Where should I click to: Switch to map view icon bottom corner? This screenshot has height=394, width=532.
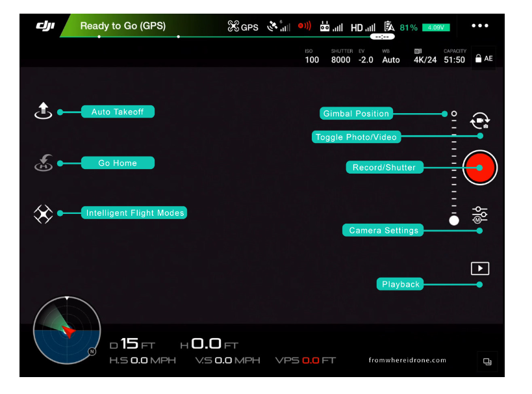coord(487,361)
